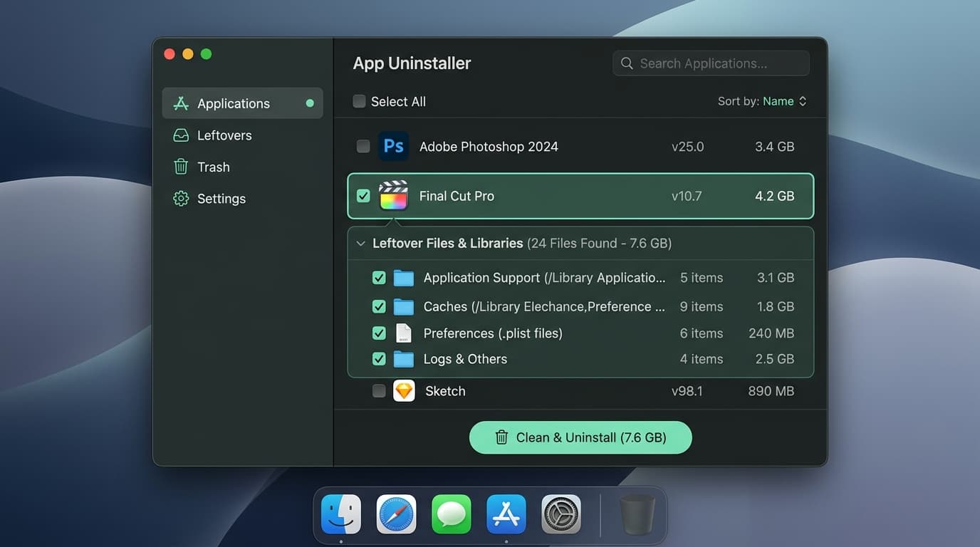Collapse the Leftover Files & Libraries section

pyautogui.click(x=360, y=244)
